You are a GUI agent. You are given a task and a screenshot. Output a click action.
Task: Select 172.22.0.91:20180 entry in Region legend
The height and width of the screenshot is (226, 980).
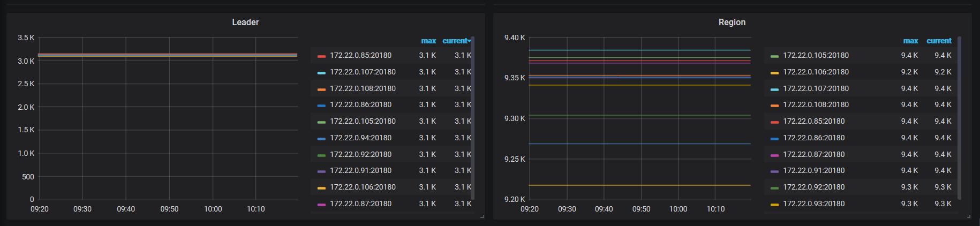813,171
